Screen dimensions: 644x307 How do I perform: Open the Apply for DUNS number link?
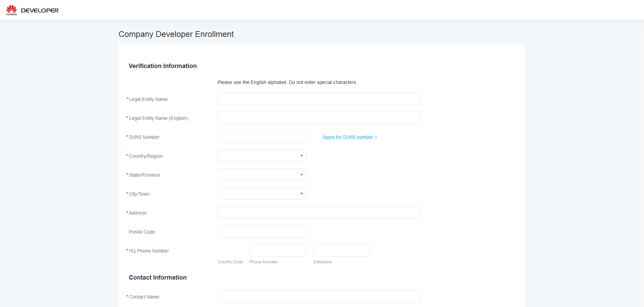coord(350,137)
